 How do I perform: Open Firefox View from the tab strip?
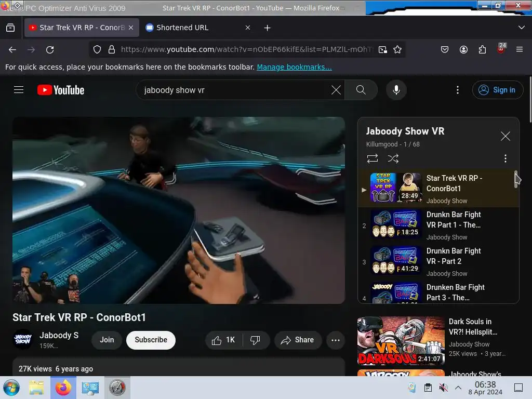10,28
